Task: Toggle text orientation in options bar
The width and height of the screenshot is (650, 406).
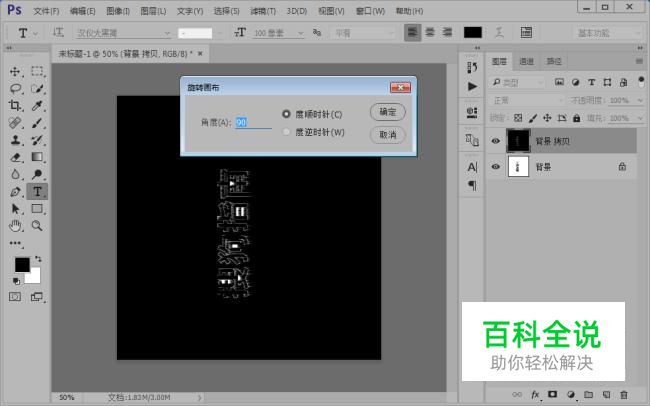Action: [58, 32]
